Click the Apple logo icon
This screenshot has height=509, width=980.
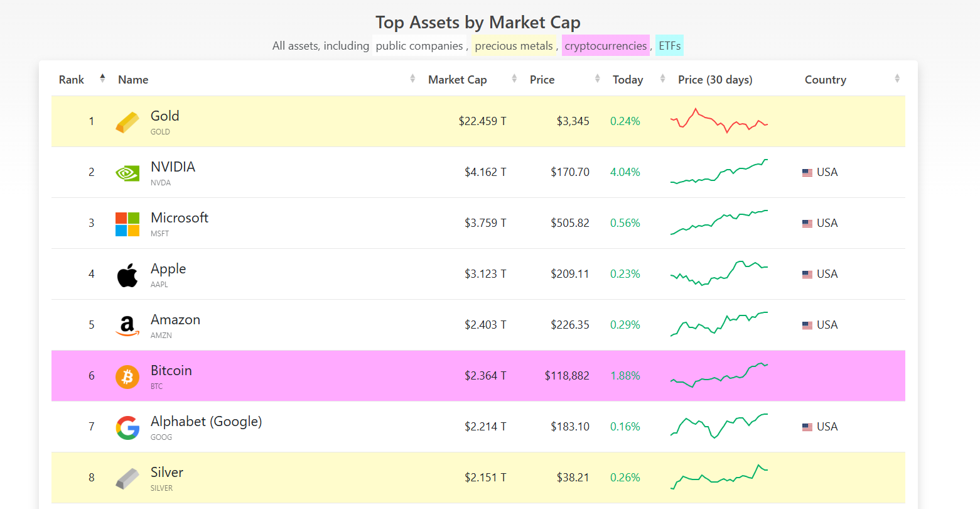[x=127, y=275]
